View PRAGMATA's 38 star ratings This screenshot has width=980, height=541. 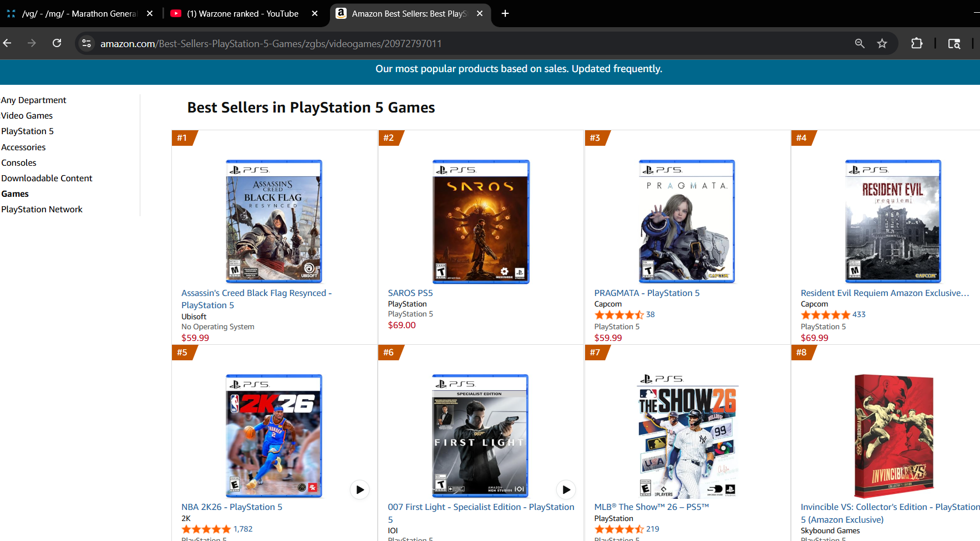point(624,315)
